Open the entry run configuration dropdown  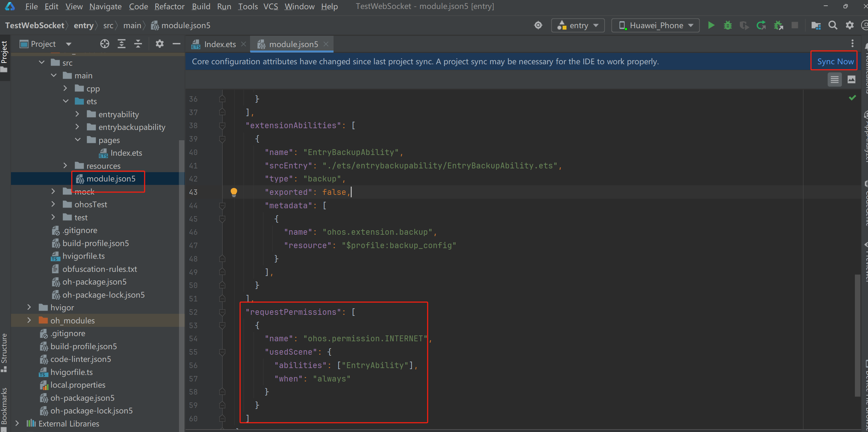[x=578, y=25]
